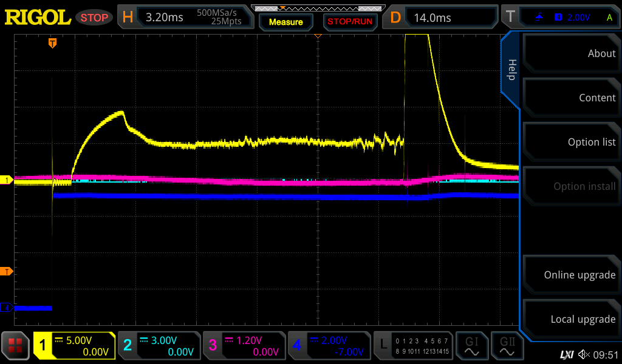Select channel 1 yellow 5.00V label
The width and height of the screenshot is (622, 364).
click(x=74, y=346)
